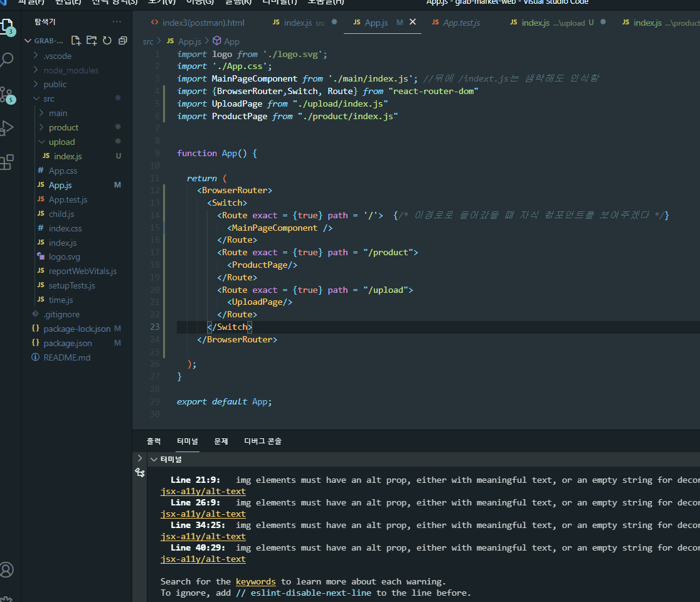Viewport: 700px width, 602px height.
Task: Open the Search view in activity bar
Action: tap(8, 60)
